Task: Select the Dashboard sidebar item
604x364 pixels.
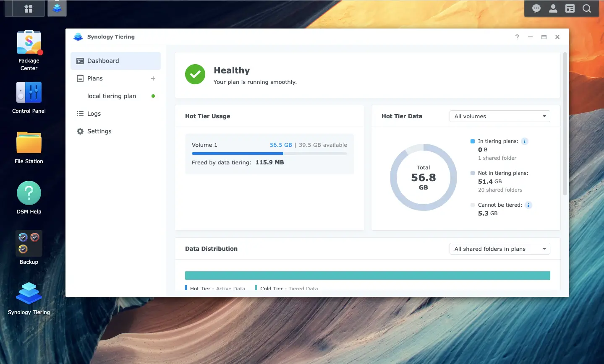Action: (x=115, y=61)
